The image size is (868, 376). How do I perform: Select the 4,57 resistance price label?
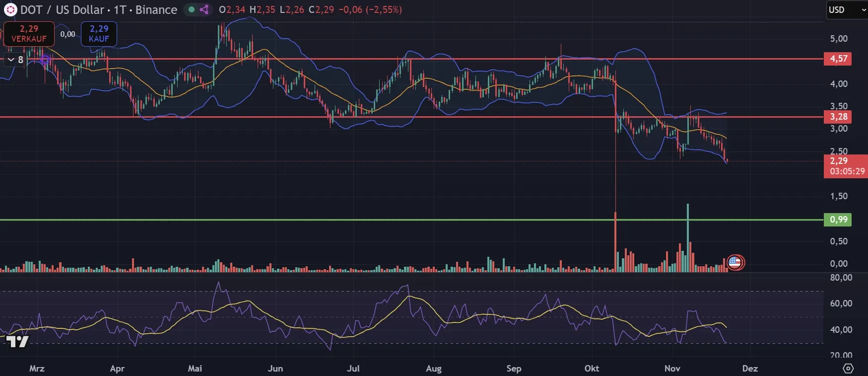pos(838,59)
